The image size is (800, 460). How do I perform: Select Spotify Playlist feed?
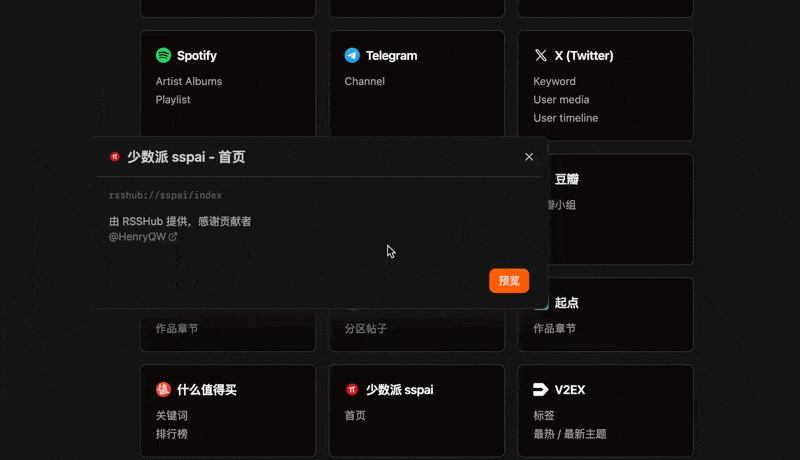[173, 100]
